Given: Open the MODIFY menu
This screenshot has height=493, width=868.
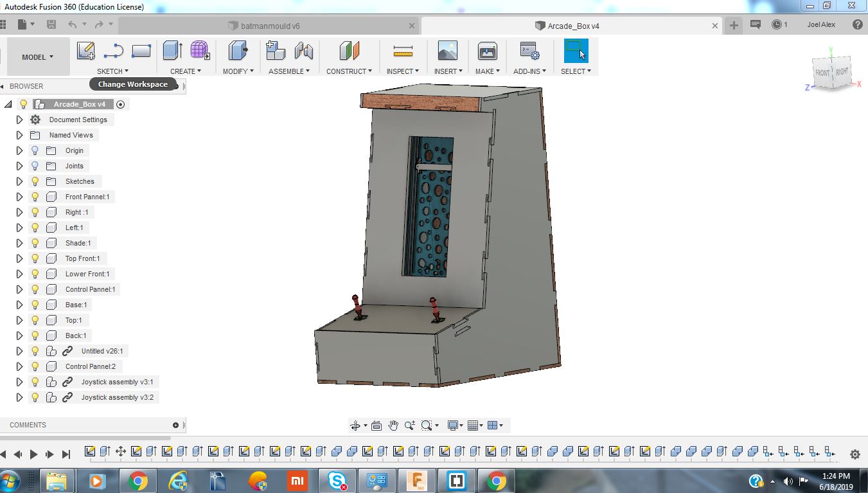Looking at the screenshot, I should pos(238,71).
